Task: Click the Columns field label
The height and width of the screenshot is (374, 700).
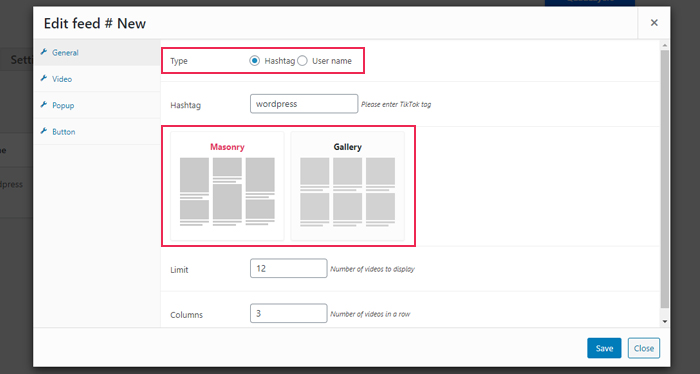Action: click(x=186, y=315)
